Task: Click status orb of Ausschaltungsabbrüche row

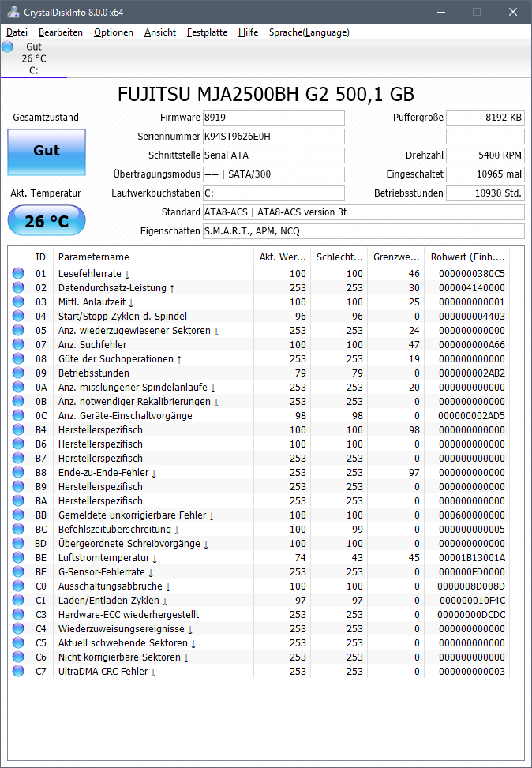Action: pos(18,586)
